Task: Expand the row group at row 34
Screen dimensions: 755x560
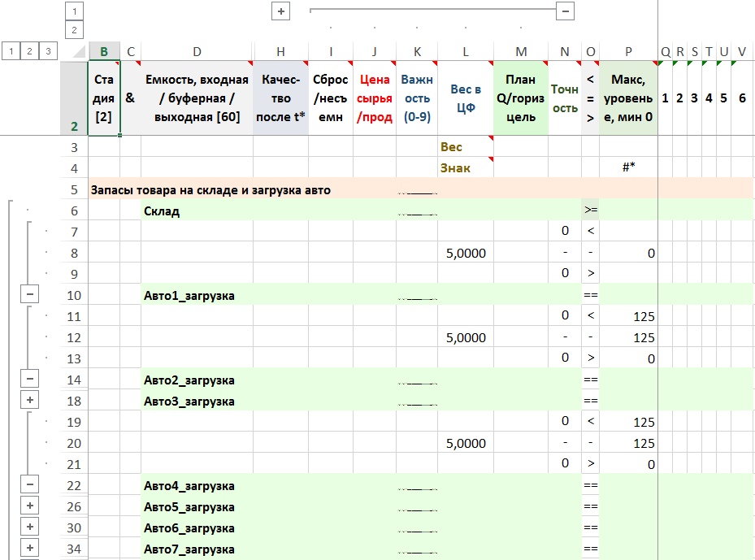Action: [30, 549]
